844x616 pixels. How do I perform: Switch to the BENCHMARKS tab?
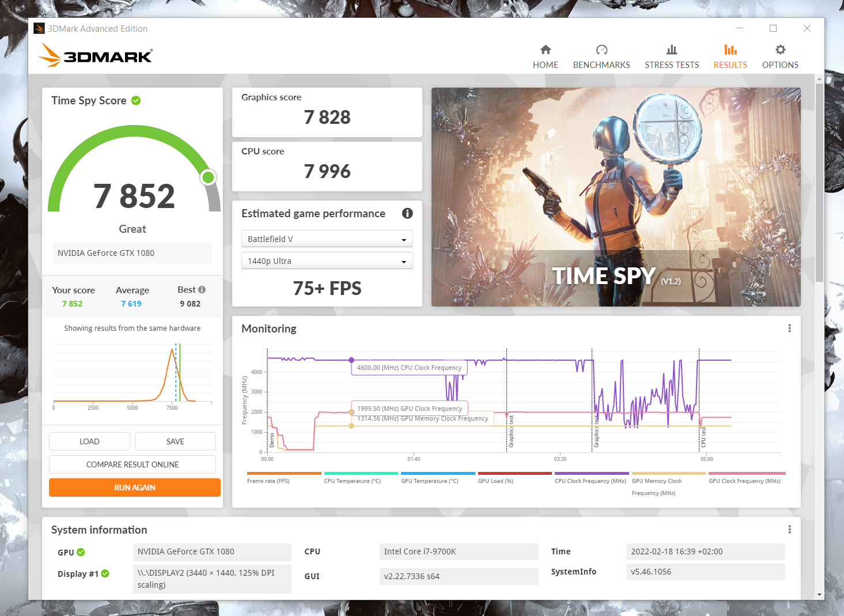(601, 56)
